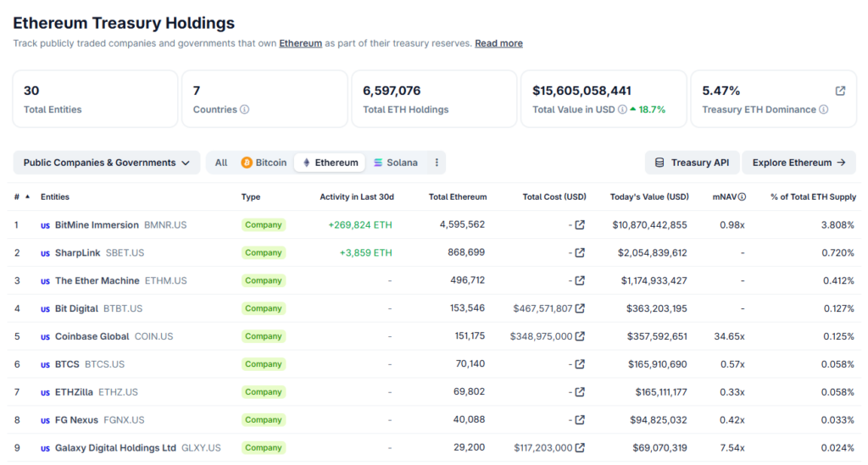Open the Treasury ETH Dominance external link icon
The height and width of the screenshot is (465, 868).
tap(840, 91)
